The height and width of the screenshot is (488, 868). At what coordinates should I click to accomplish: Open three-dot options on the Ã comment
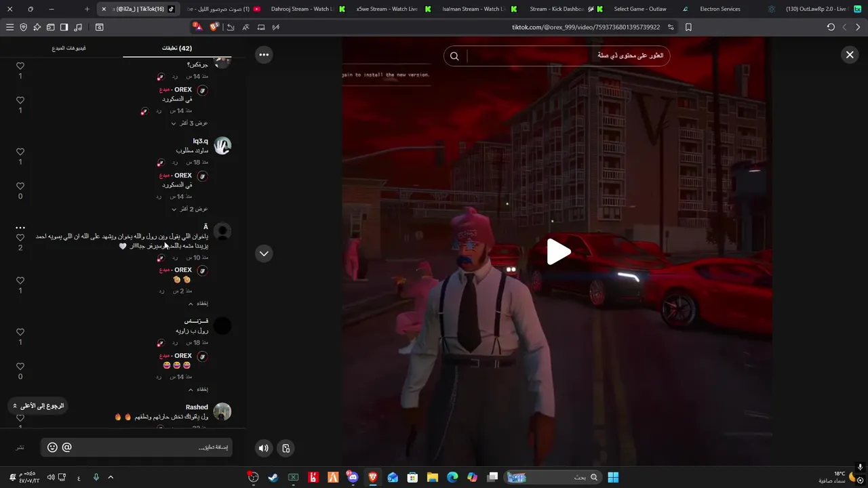pyautogui.click(x=20, y=228)
